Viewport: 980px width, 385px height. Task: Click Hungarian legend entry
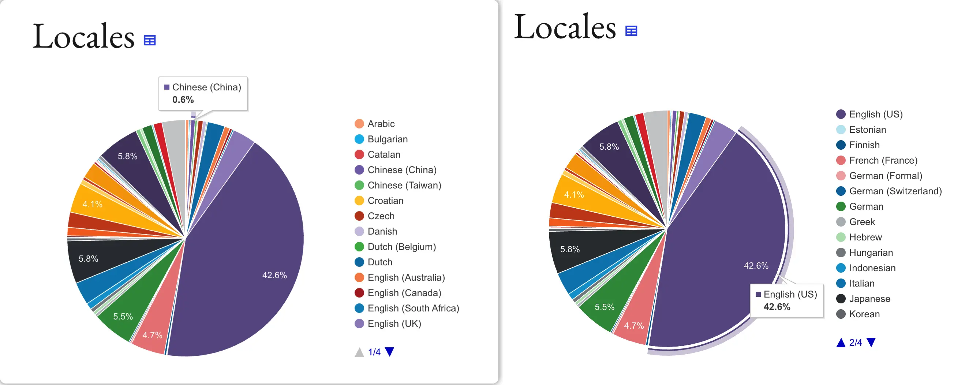click(x=865, y=253)
